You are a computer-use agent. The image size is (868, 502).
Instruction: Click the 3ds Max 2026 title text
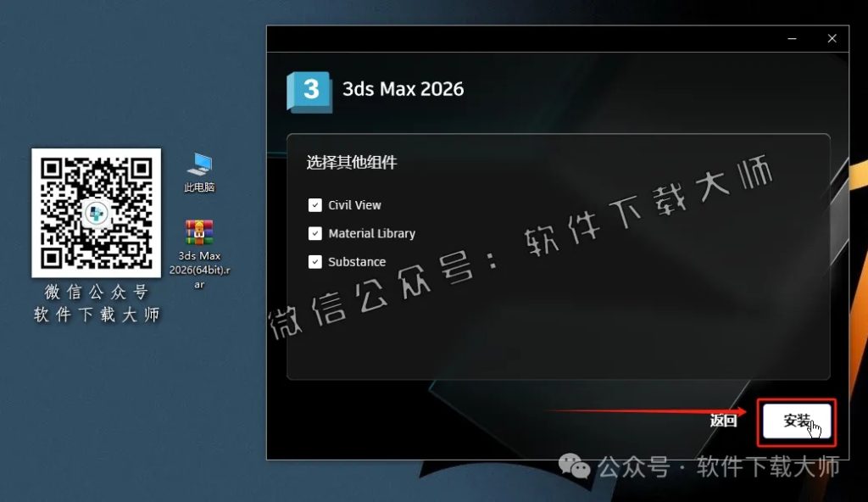403,88
